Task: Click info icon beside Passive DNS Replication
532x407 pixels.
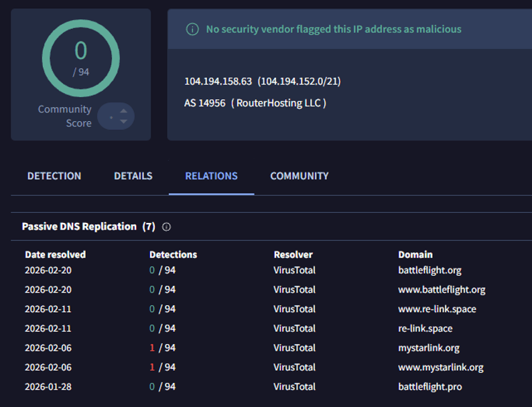Action: click(166, 227)
